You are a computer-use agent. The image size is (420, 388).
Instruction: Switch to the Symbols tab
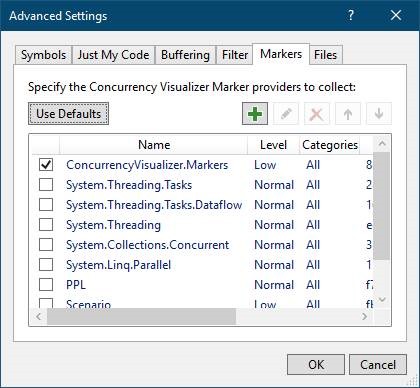(x=43, y=55)
